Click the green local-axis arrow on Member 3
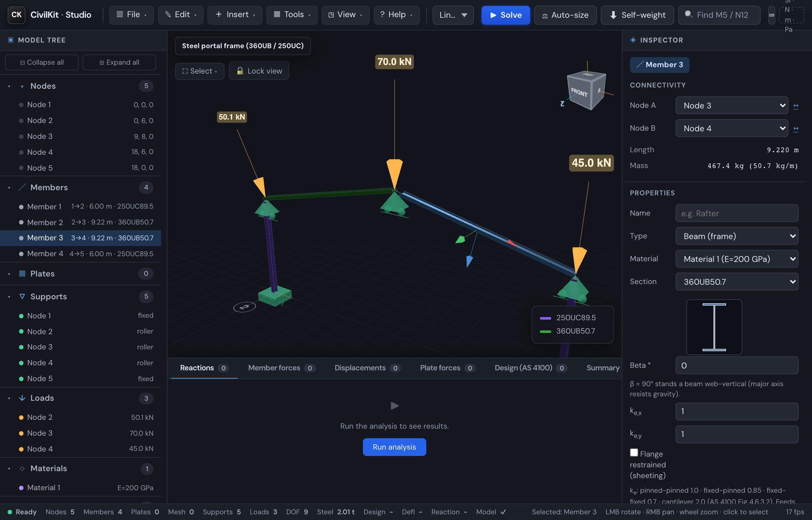 click(460, 240)
